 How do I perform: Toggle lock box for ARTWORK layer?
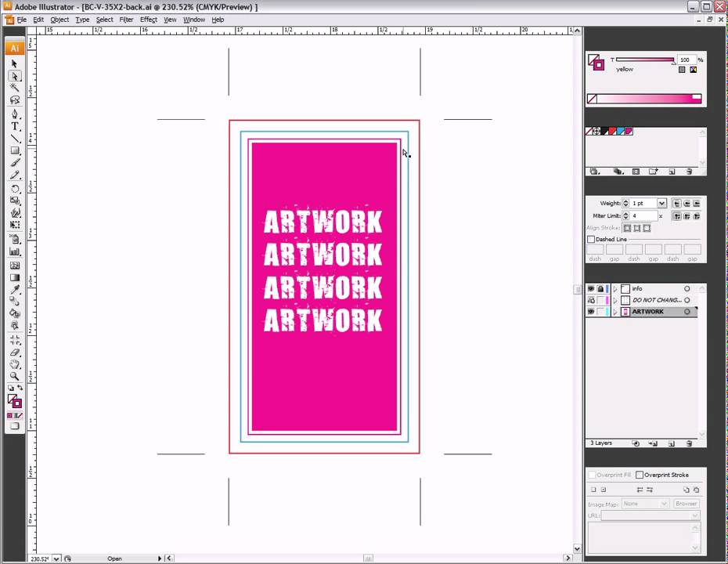[x=600, y=312]
